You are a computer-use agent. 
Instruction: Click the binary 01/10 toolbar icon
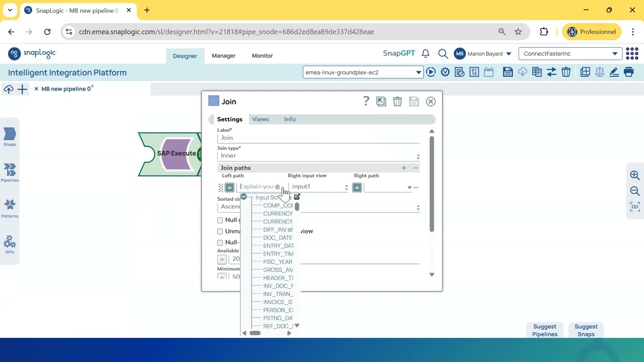pyautogui.click(x=474, y=72)
